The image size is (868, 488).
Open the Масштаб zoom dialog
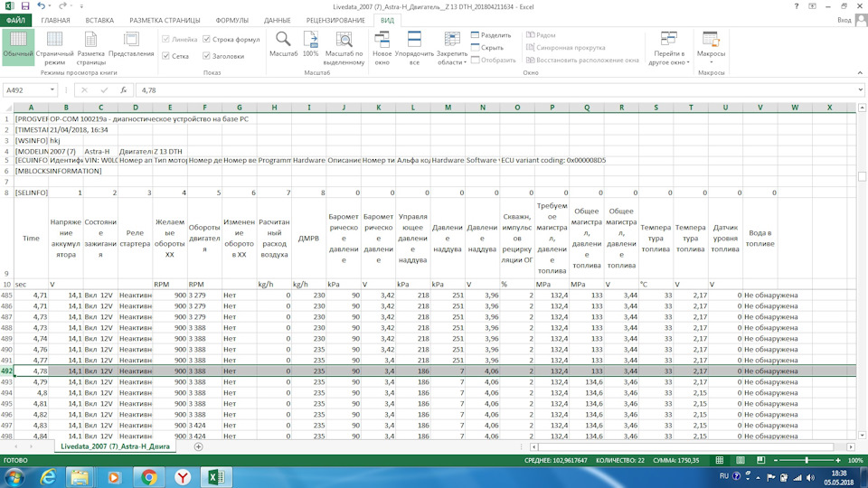(x=283, y=44)
